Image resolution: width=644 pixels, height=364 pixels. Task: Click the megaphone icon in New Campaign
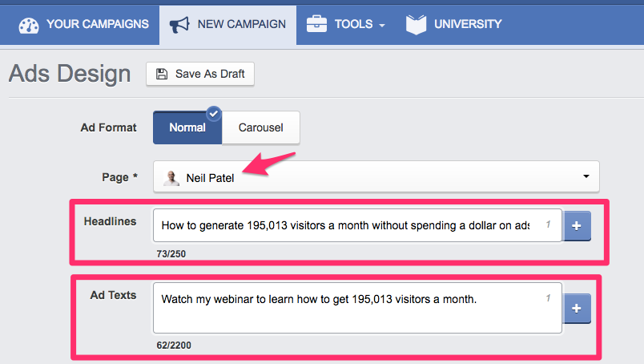click(179, 24)
